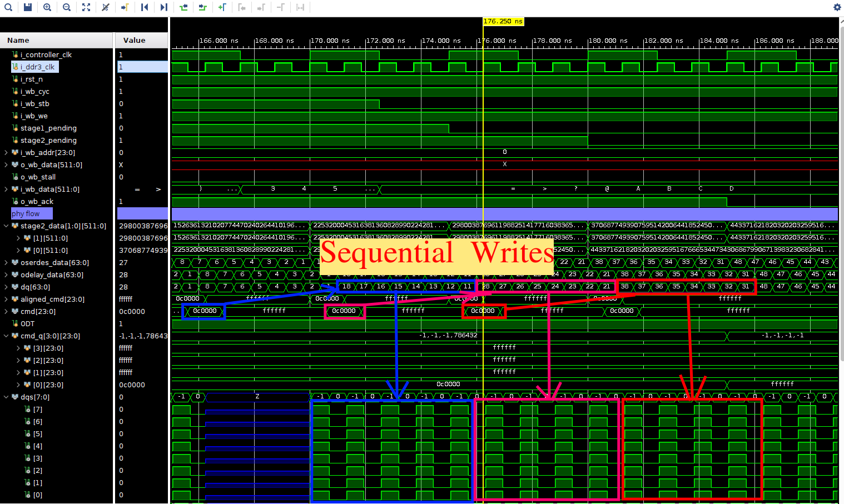Select the dqs bit [7] signal
Image resolution: width=844 pixels, height=504 pixels.
pos(38,409)
